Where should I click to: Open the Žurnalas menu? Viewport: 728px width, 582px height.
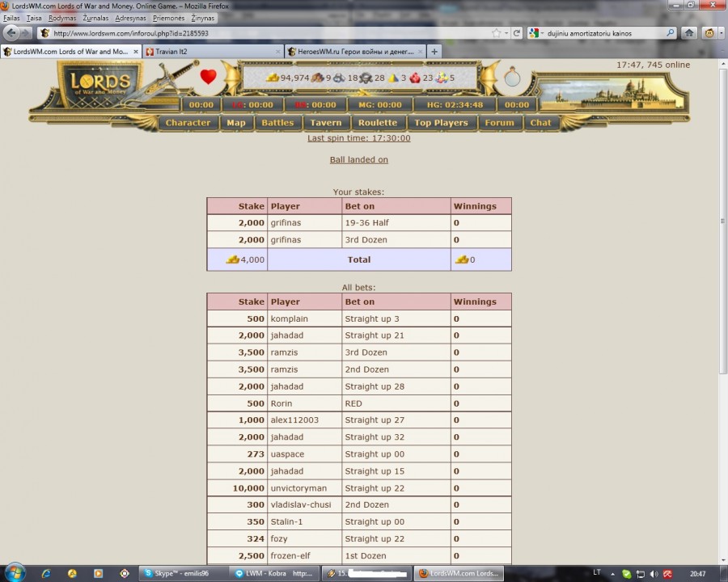pos(95,18)
